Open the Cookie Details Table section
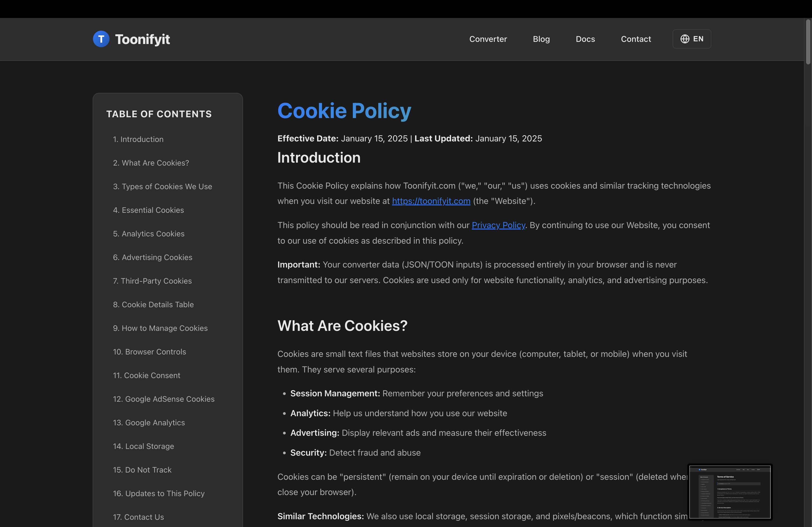The height and width of the screenshot is (527, 812). (x=153, y=304)
